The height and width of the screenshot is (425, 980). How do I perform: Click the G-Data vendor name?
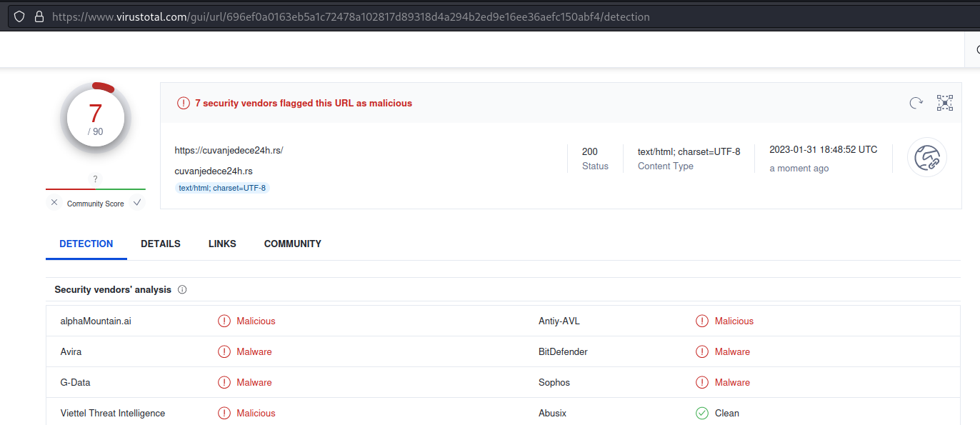tap(76, 383)
